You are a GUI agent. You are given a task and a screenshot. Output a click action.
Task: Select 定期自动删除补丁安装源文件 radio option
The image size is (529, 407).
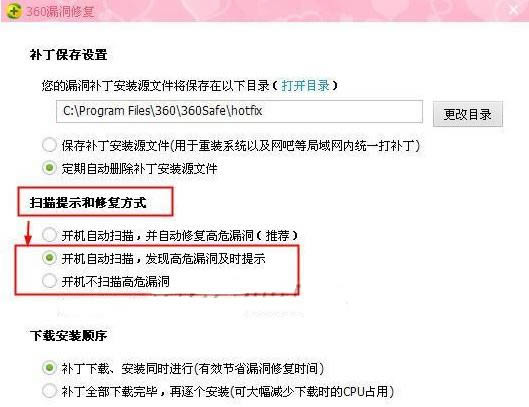click(49, 168)
